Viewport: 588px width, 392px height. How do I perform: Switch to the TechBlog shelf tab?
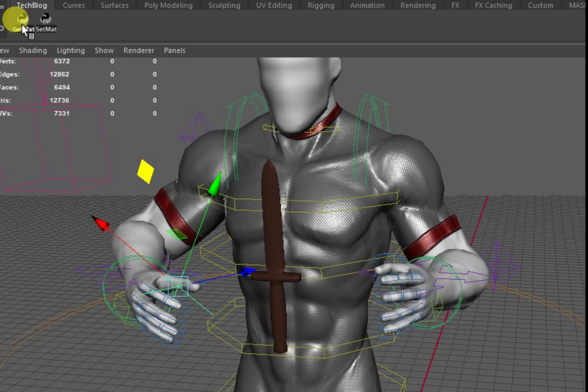pyautogui.click(x=32, y=5)
